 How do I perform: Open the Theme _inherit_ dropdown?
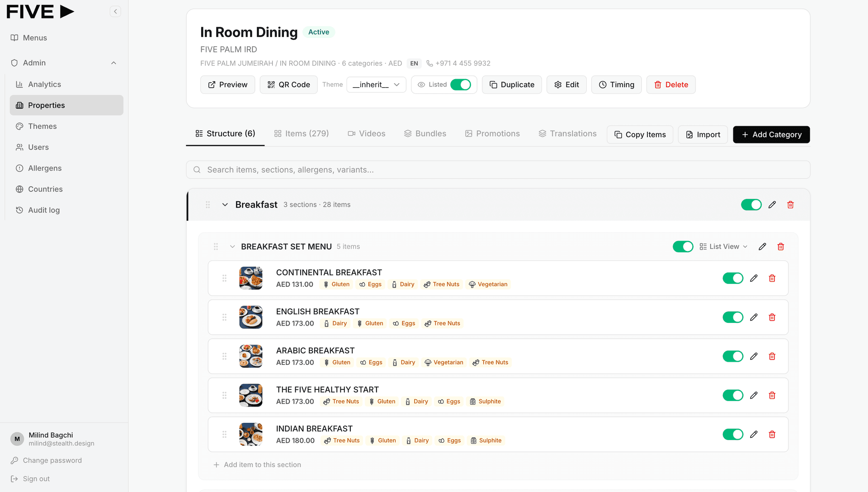(x=376, y=85)
